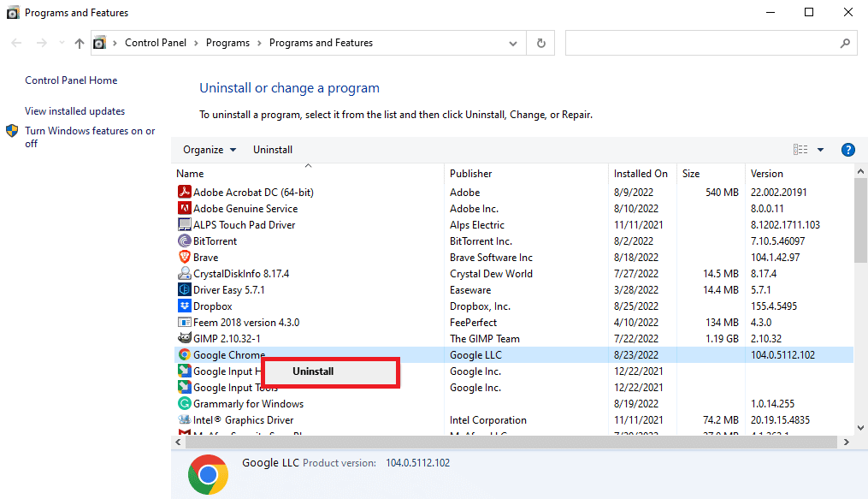
Task: Open the Help question mark icon
Action: coord(847,149)
